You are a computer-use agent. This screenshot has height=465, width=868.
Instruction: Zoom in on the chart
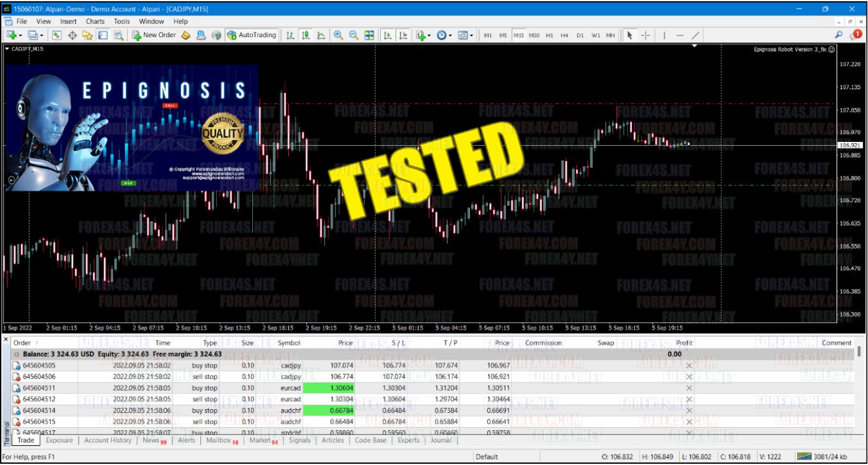click(339, 35)
